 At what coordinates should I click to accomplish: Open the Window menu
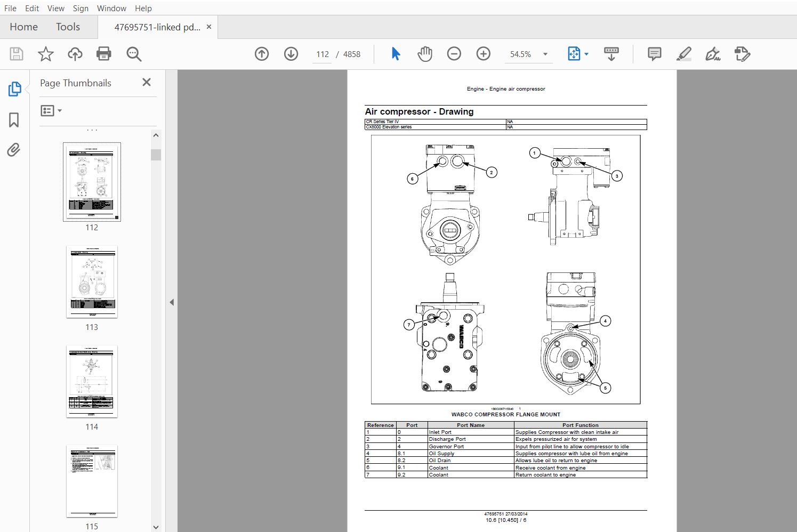111,8
